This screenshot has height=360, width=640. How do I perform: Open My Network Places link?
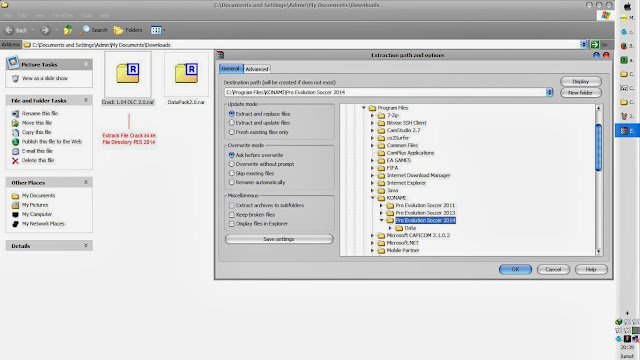coord(43,224)
